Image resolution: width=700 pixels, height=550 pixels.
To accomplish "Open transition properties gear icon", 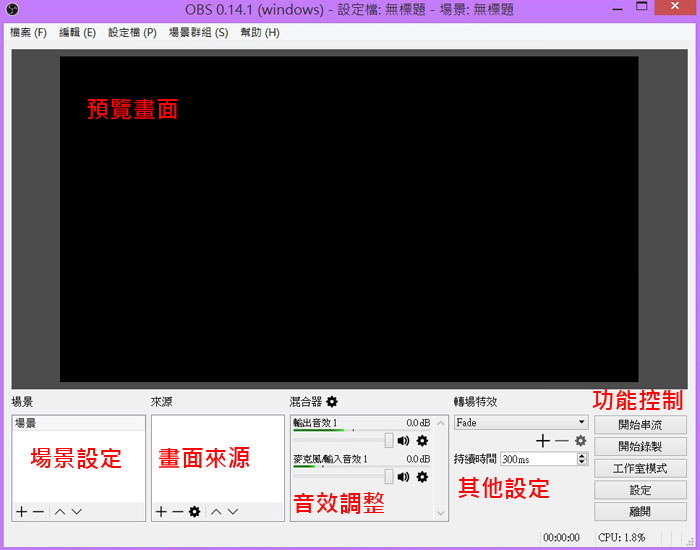I will click(580, 441).
